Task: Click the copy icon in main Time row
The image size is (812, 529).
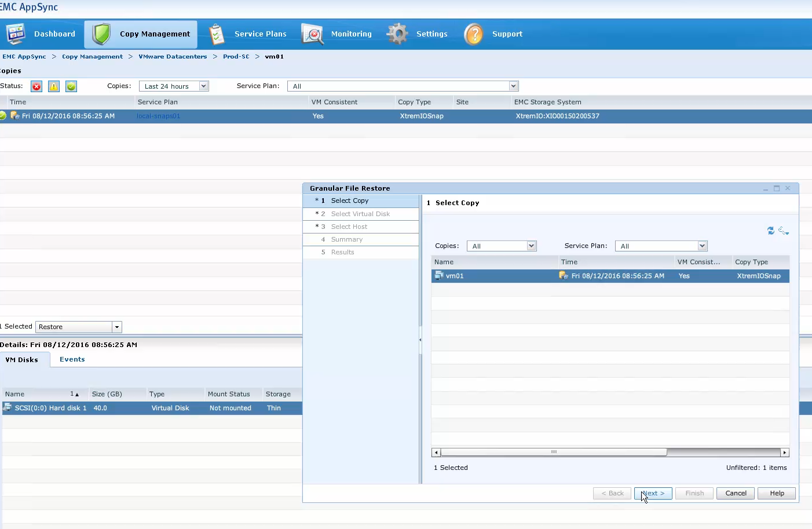Action: coord(15,116)
